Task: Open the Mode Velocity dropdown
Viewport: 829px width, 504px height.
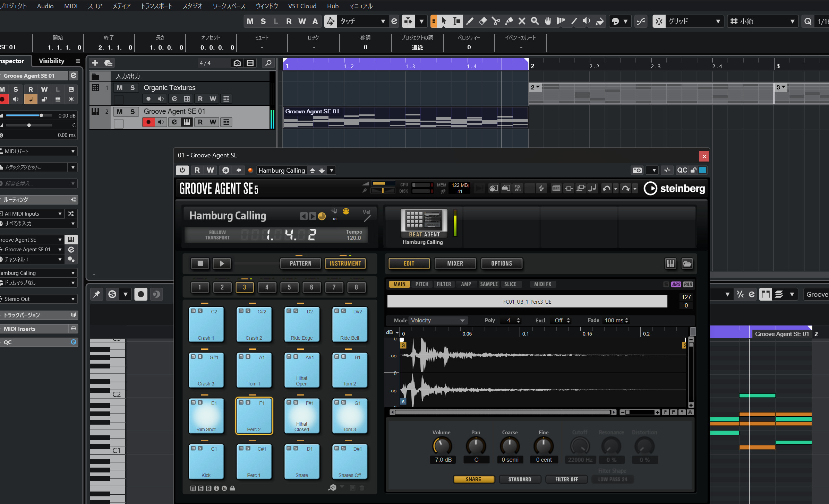Action: [x=438, y=321]
